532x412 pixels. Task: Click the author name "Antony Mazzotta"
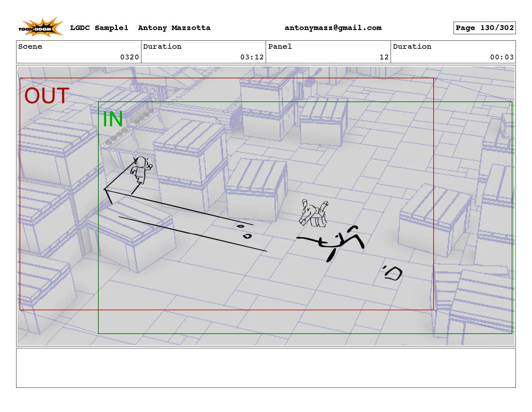tap(174, 28)
